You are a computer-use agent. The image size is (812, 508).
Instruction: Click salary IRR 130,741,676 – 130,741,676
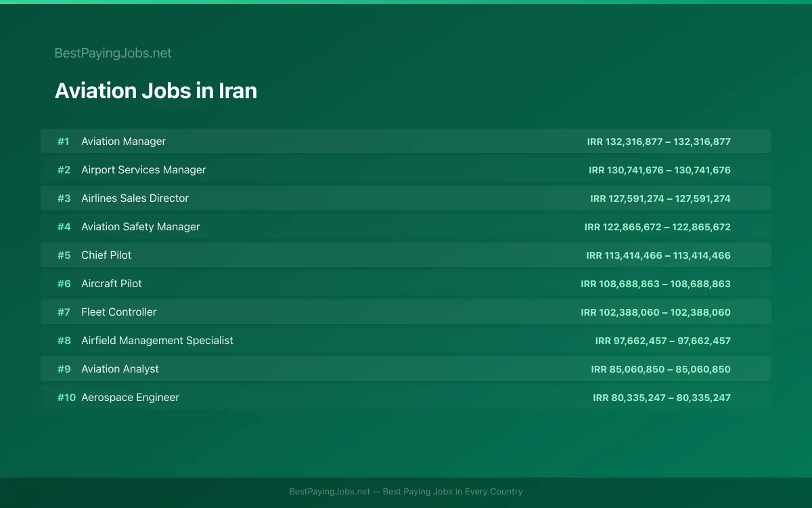point(660,170)
